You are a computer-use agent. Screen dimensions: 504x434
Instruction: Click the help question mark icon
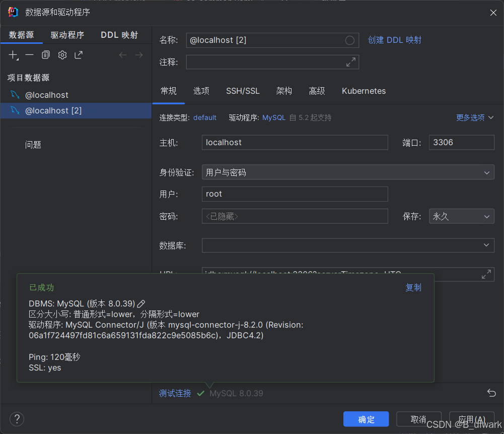(17, 419)
